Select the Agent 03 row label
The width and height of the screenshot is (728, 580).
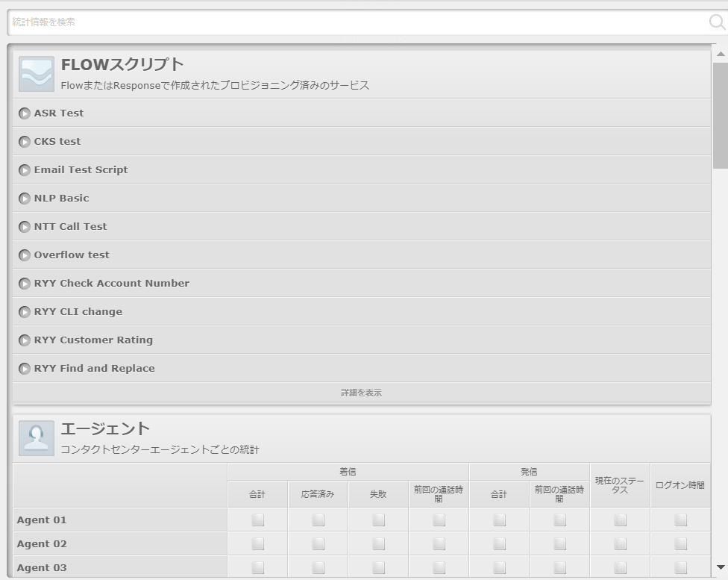(42, 567)
